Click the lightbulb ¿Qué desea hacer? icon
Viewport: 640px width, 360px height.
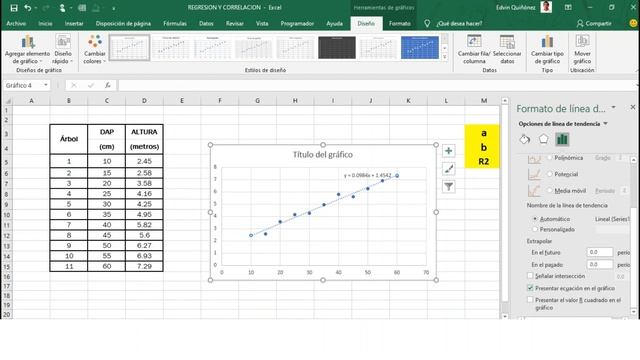coord(427,24)
